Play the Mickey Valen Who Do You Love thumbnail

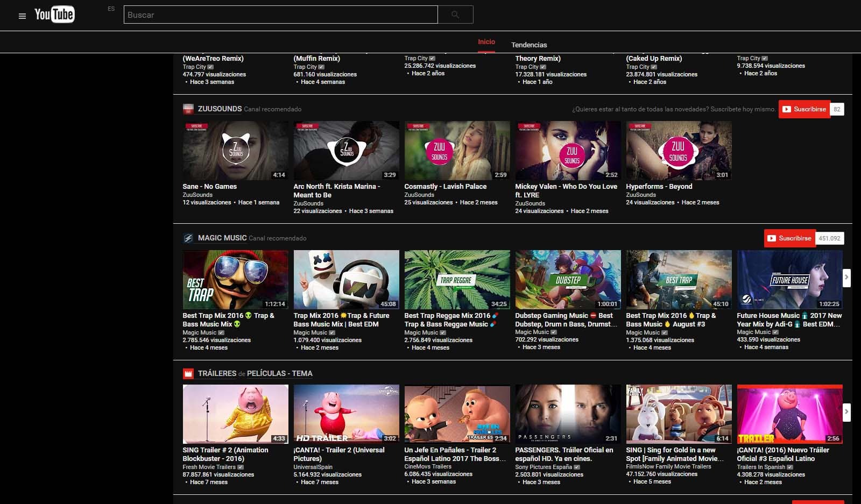pyautogui.click(x=568, y=151)
